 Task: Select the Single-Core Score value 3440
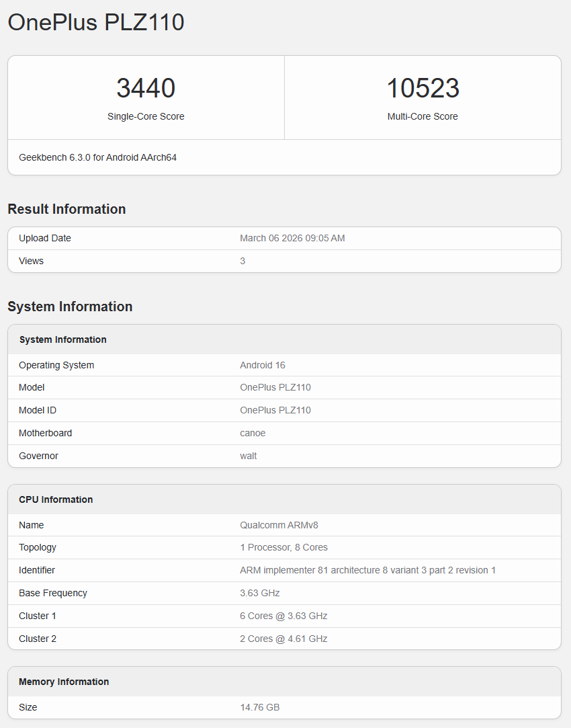point(146,87)
